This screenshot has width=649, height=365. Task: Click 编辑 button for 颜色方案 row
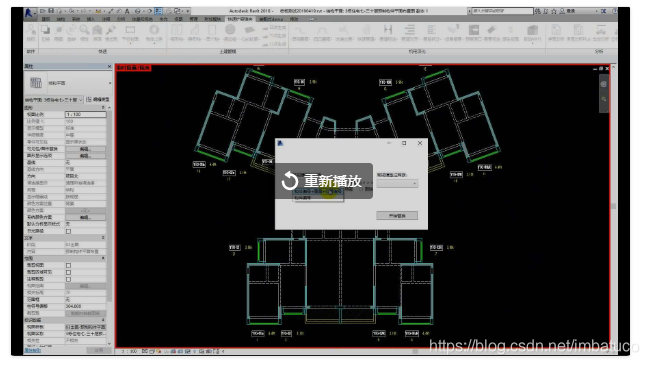[x=86, y=217]
